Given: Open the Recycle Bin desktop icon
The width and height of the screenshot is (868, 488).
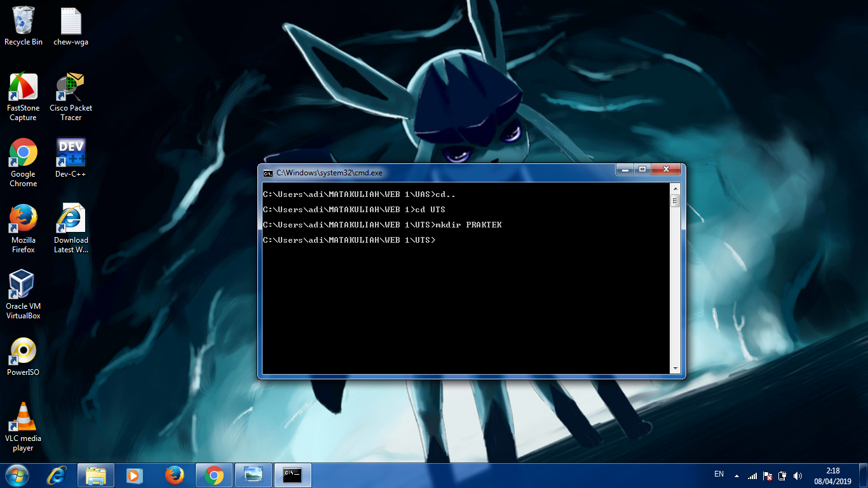Looking at the screenshot, I should click(24, 27).
